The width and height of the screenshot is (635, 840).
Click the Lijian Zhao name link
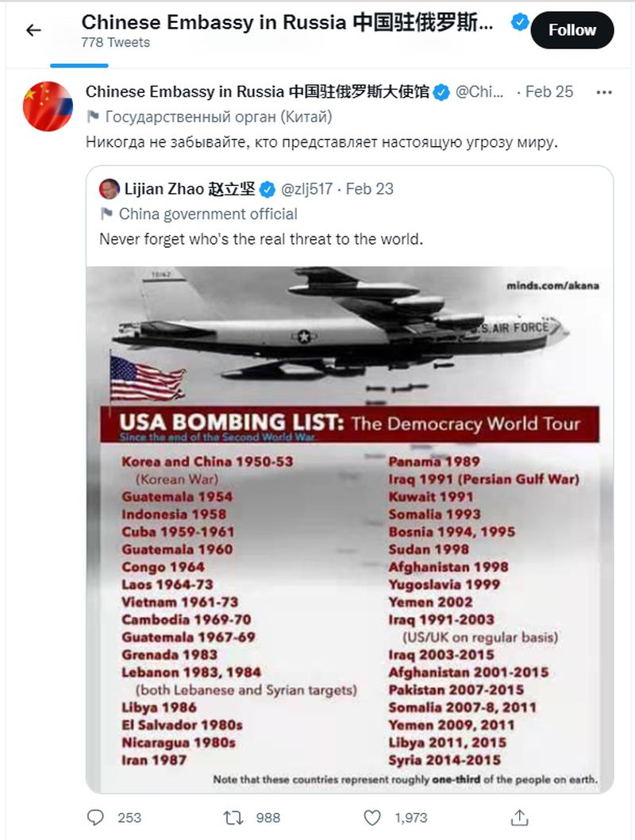[190, 189]
